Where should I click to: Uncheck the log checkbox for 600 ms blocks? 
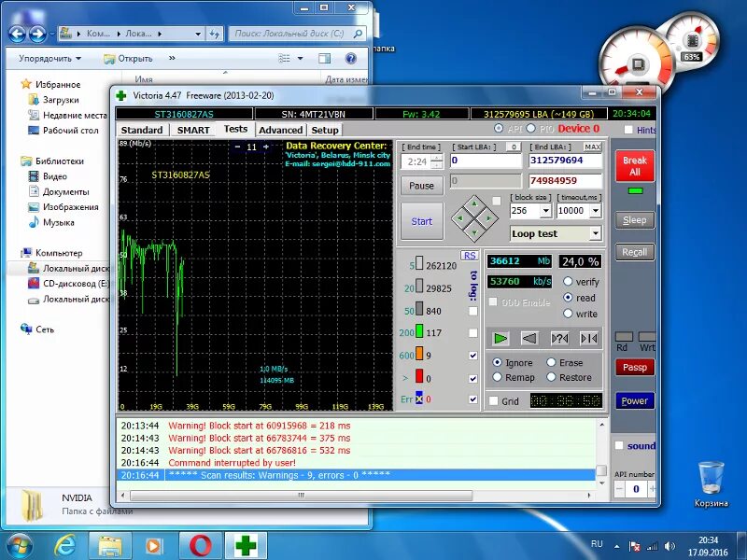tap(473, 356)
